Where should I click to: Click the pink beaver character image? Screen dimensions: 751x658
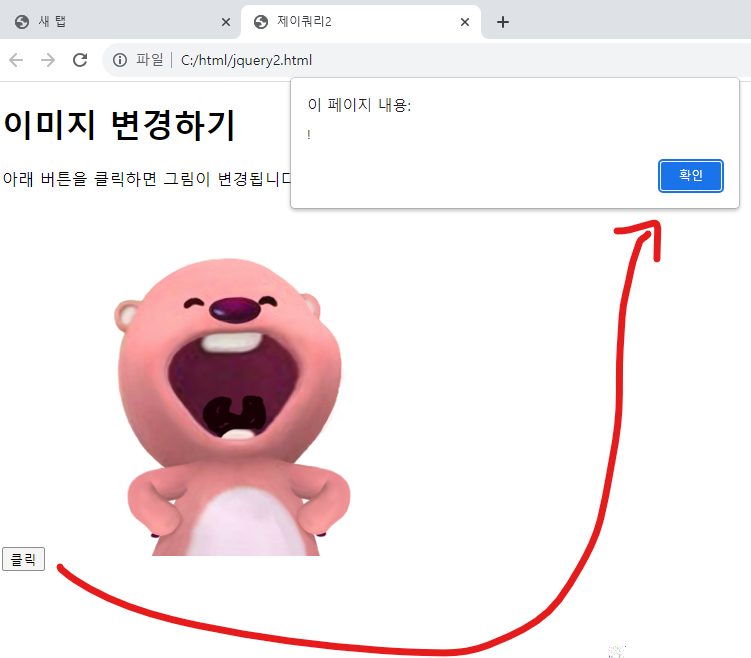point(232,407)
